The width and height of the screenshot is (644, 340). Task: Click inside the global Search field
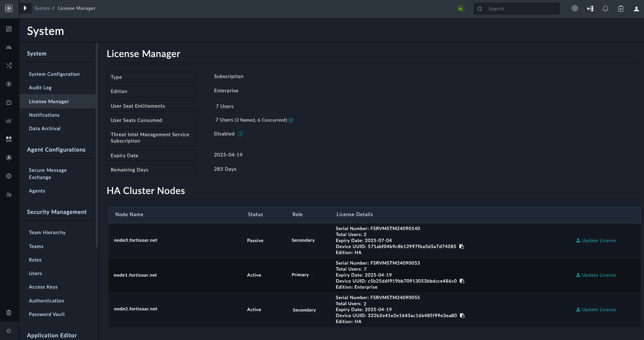[x=516, y=8]
